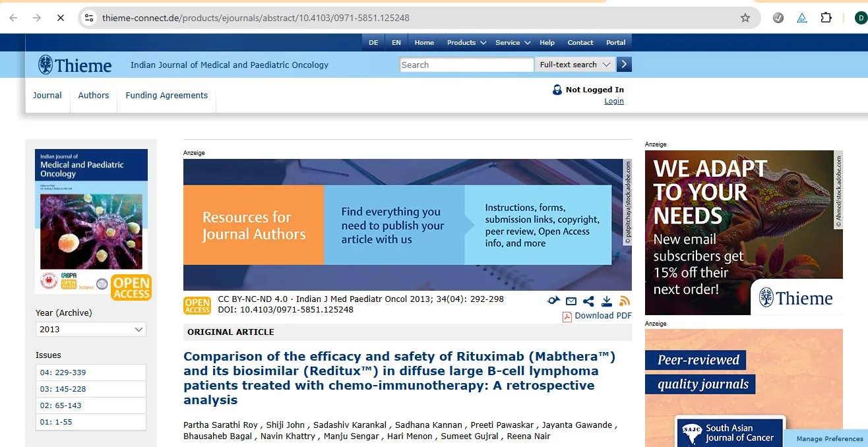Click author Navin Khattry

pos(288,436)
